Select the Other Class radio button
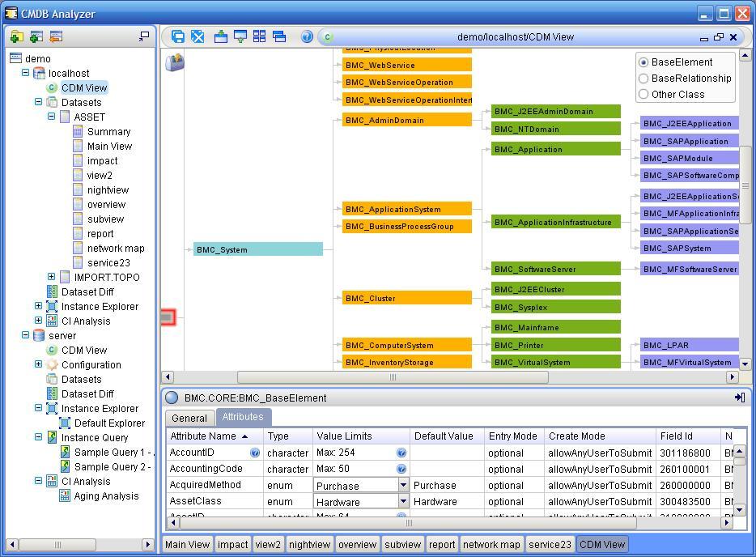Image resolution: width=756 pixels, height=557 pixels. click(643, 95)
